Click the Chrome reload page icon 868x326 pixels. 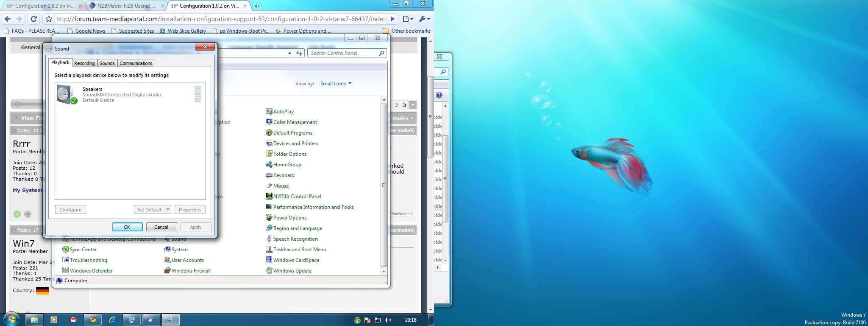[x=33, y=19]
